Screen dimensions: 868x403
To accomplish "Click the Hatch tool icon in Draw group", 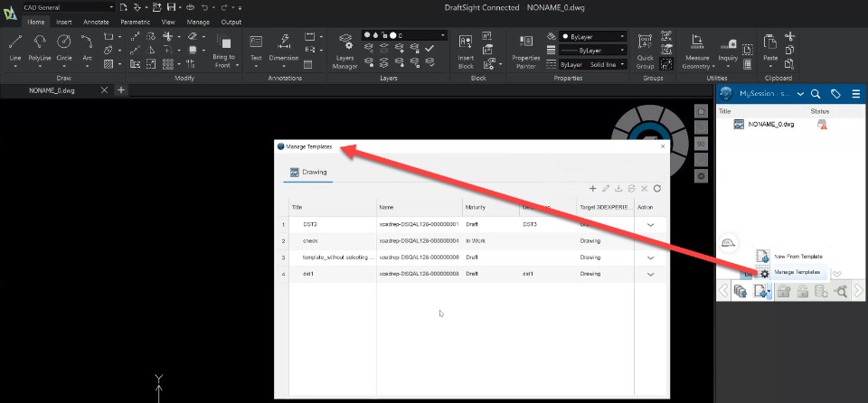I will click(108, 64).
